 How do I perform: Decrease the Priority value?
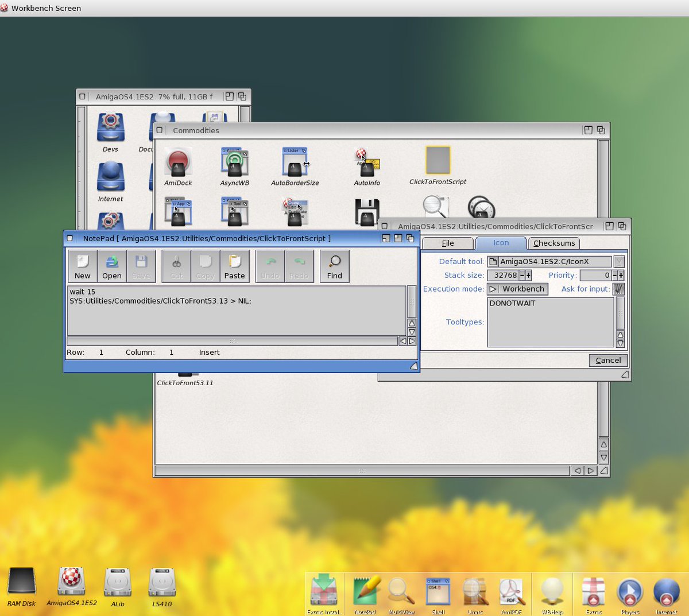click(614, 275)
